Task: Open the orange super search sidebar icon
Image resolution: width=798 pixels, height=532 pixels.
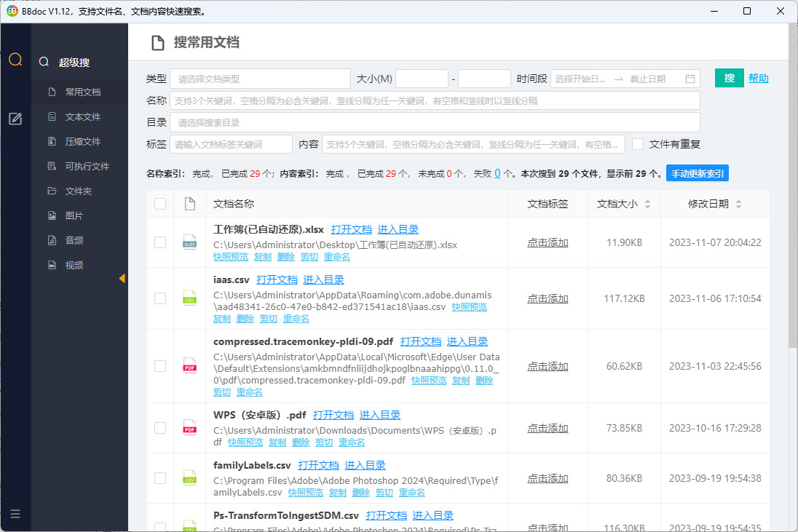Action: 15,60
